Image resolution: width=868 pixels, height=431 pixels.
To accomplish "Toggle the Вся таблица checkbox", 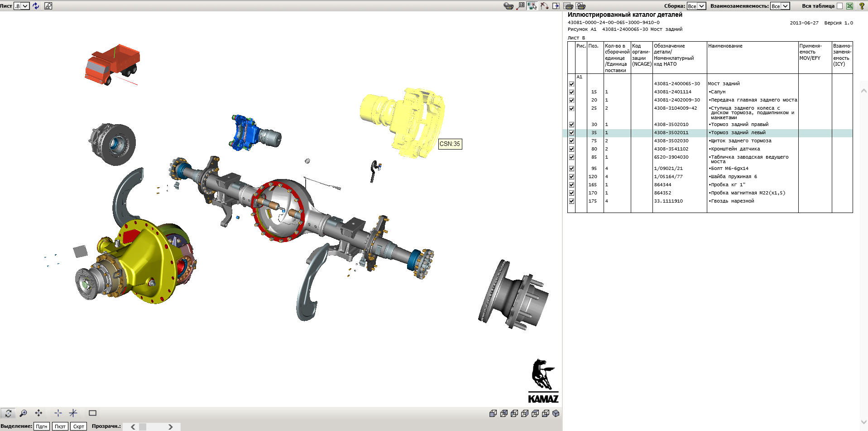I will [x=839, y=6].
